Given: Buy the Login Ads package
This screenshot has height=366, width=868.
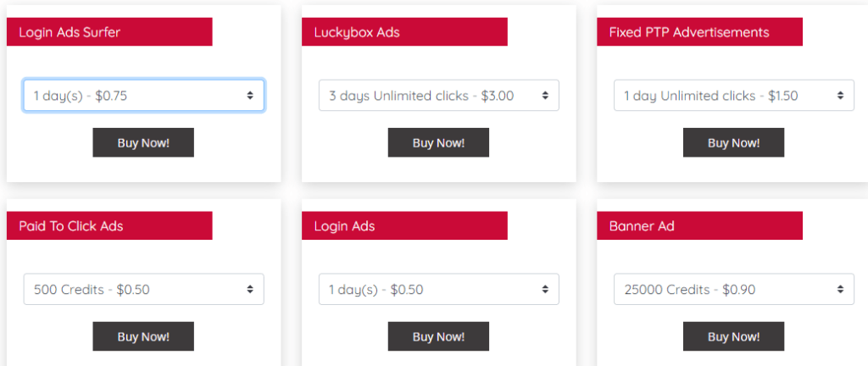Looking at the screenshot, I should [x=438, y=336].
